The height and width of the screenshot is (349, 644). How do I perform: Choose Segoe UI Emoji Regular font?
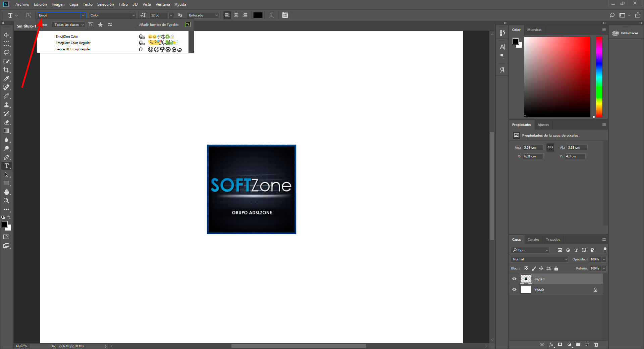tap(73, 49)
